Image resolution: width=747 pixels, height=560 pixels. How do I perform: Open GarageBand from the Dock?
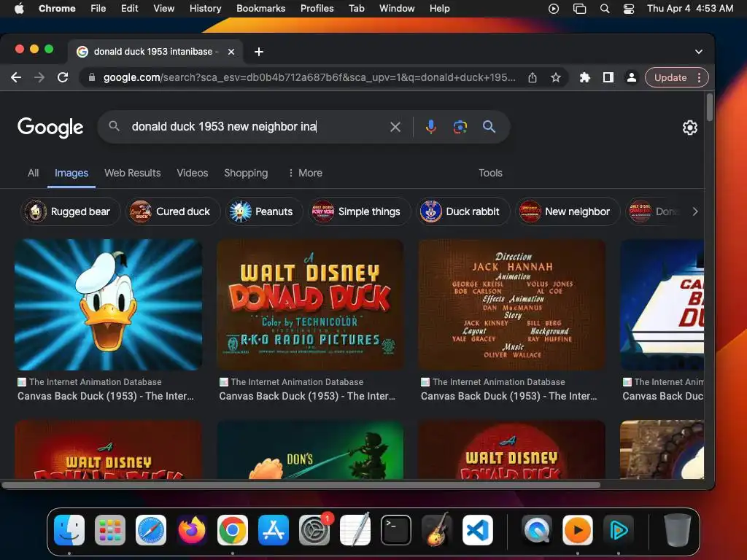coord(437,530)
